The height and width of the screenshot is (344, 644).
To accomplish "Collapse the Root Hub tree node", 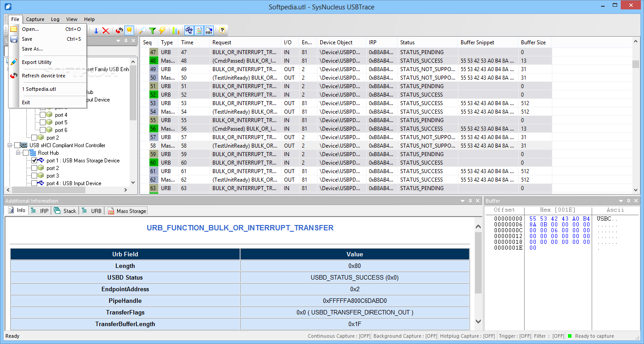I will 18,153.
